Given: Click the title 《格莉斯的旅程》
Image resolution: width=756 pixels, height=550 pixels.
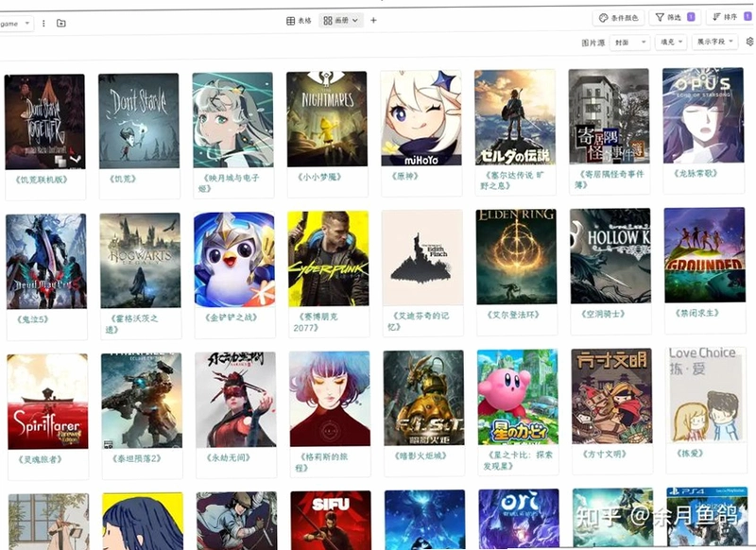Looking at the screenshot, I should 323,462.
